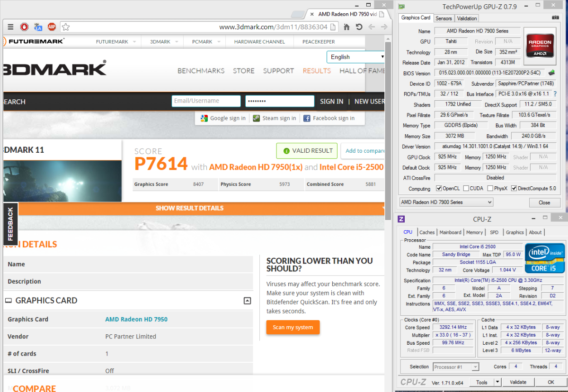Click the GPU-Z title bar app icon
The height and width of the screenshot is (392, 568).
pos(401,7)
